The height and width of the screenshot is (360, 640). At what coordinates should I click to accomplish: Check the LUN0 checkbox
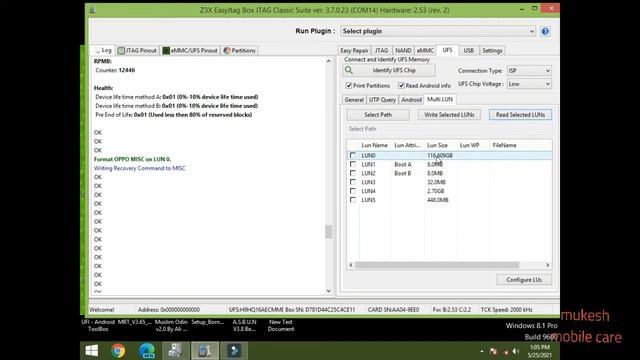tap(353, 155)
